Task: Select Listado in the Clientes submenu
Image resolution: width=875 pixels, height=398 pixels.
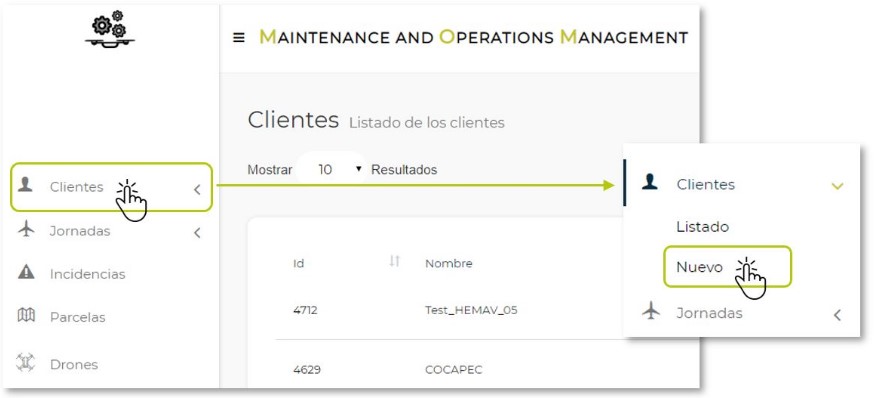Action: tap(703, 227)
